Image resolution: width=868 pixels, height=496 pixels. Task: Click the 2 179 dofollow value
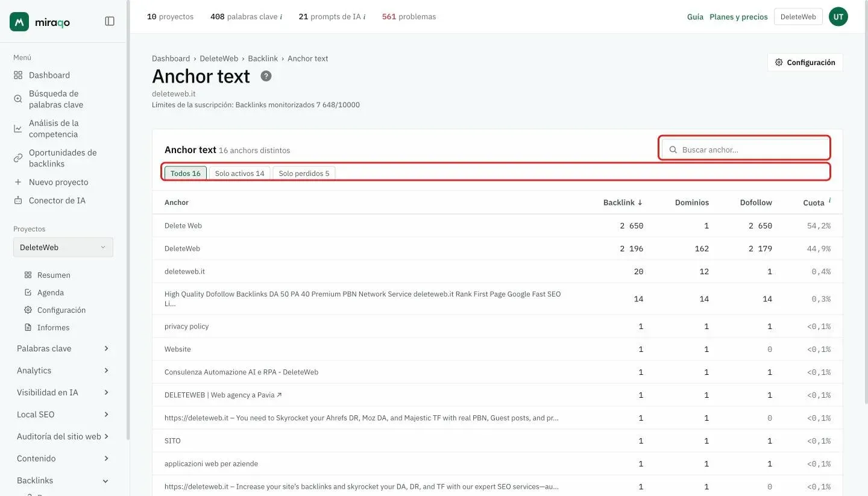760,248
